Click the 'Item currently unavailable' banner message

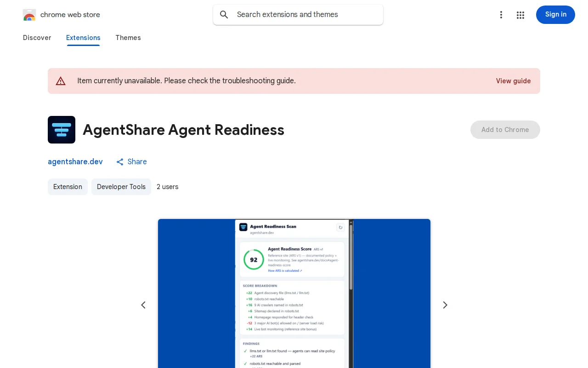point(187,81)
